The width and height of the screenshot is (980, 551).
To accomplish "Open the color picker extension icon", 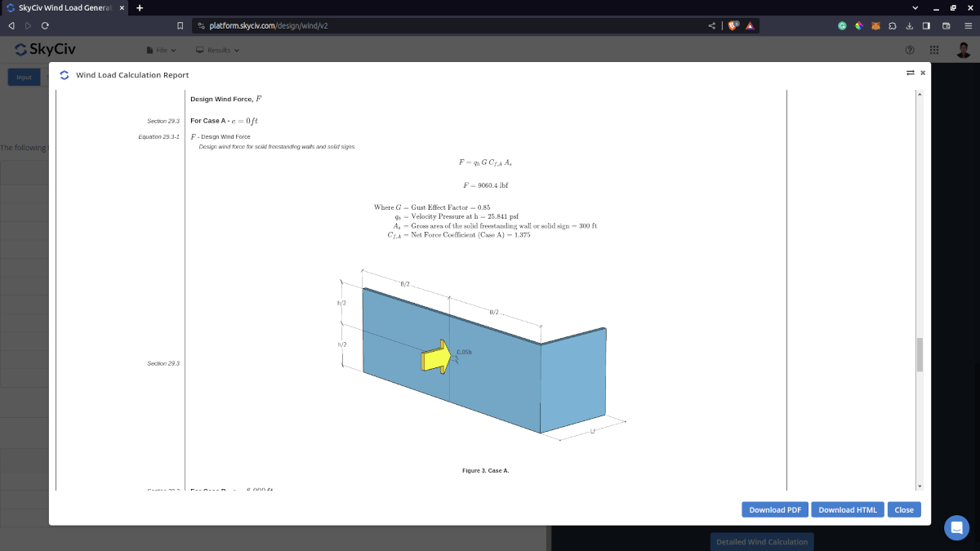I will point(859,25).
